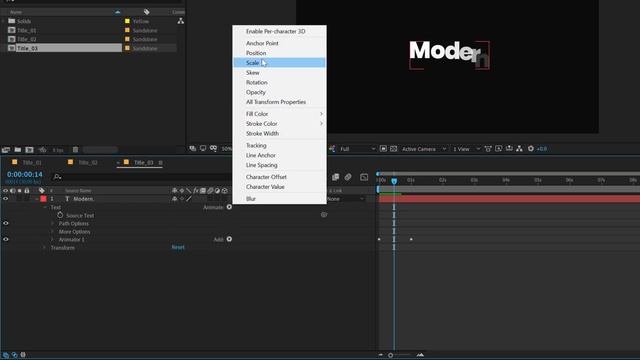Create a new composition from Project panel

pyautogui.click(x=29, y=150)
